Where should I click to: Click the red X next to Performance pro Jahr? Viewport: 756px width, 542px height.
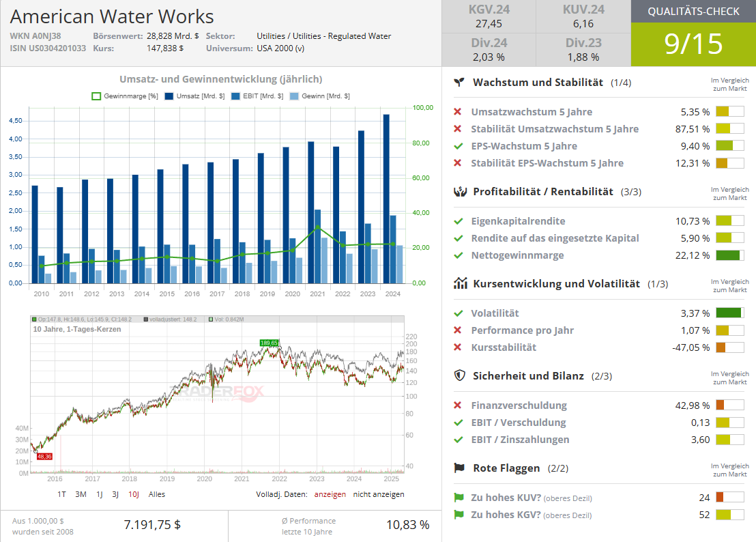point(458,330)
